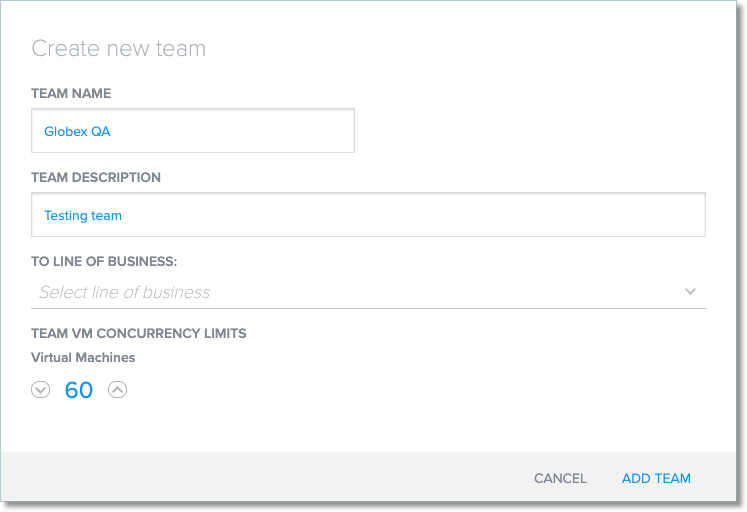Click the Create new team heading
The image size is (747, 512).
coord(119,48)
